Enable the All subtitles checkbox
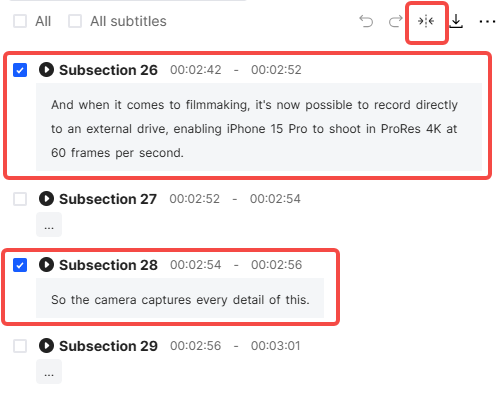The height and width of the screenshot is (400, 501). click(x=75, y=21)
